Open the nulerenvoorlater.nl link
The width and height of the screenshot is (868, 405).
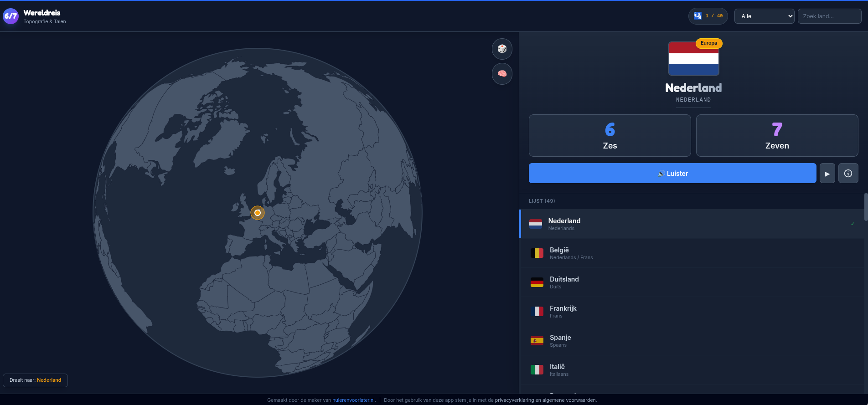[x=354, y=400]
